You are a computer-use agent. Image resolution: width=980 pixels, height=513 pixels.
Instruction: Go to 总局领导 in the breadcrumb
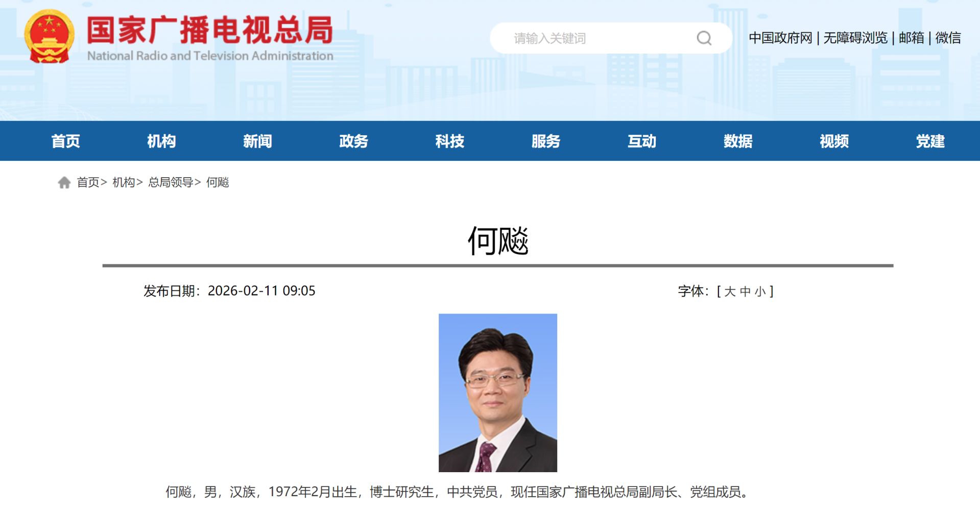pyautogui.click(x=171, y=182)
